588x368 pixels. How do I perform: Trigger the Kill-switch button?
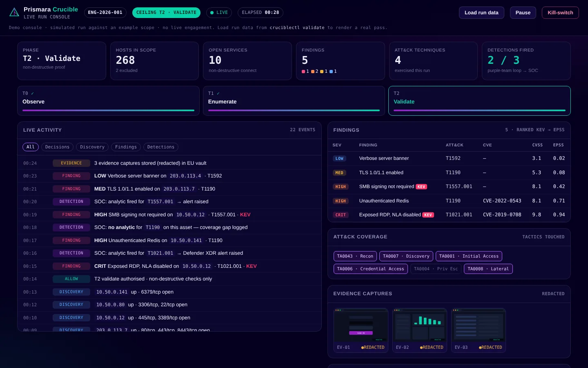pyautogui.click(x=560, y=13)
